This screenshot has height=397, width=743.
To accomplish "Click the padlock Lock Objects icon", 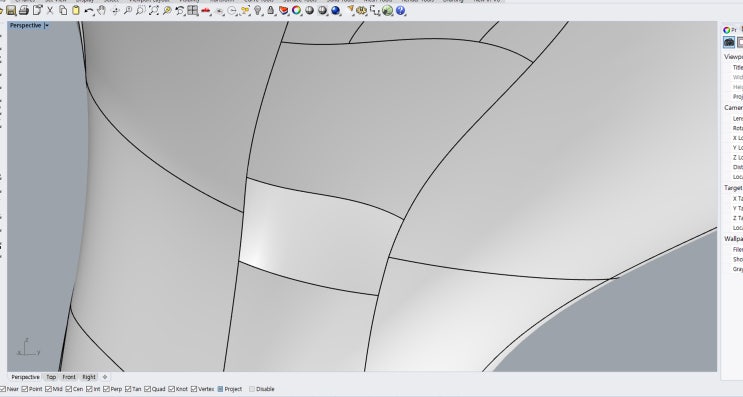I will (x=271, y=10).
